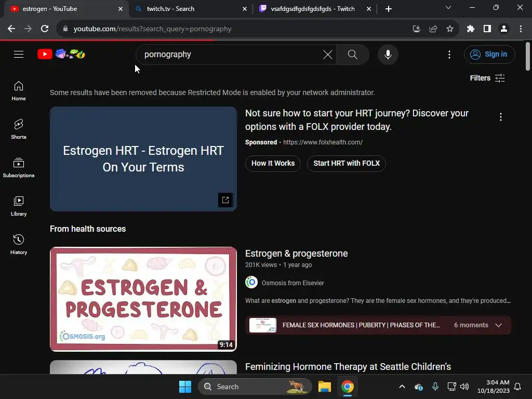Open History from sidebar
This screenshot has width=532, height=399.
tap(19, 244)
